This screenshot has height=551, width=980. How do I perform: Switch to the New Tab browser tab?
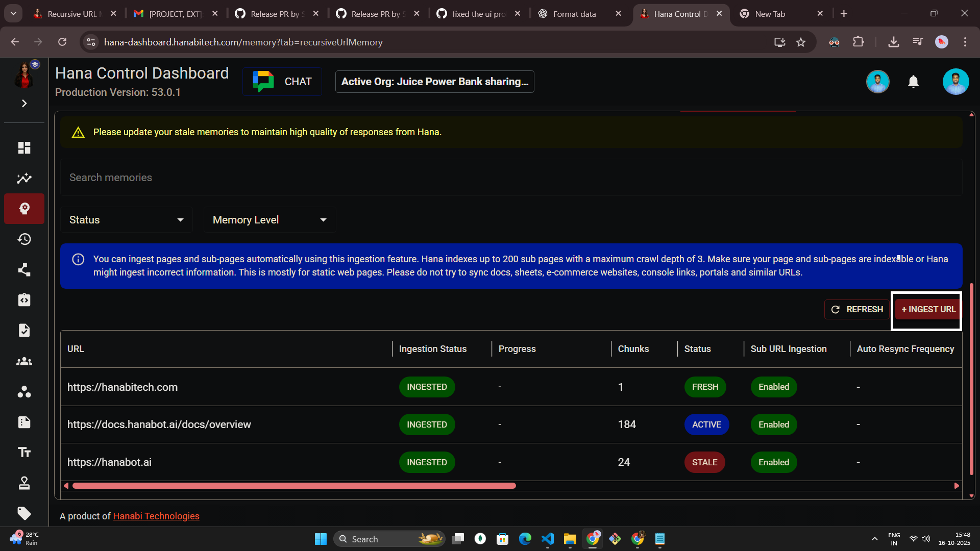770,14
